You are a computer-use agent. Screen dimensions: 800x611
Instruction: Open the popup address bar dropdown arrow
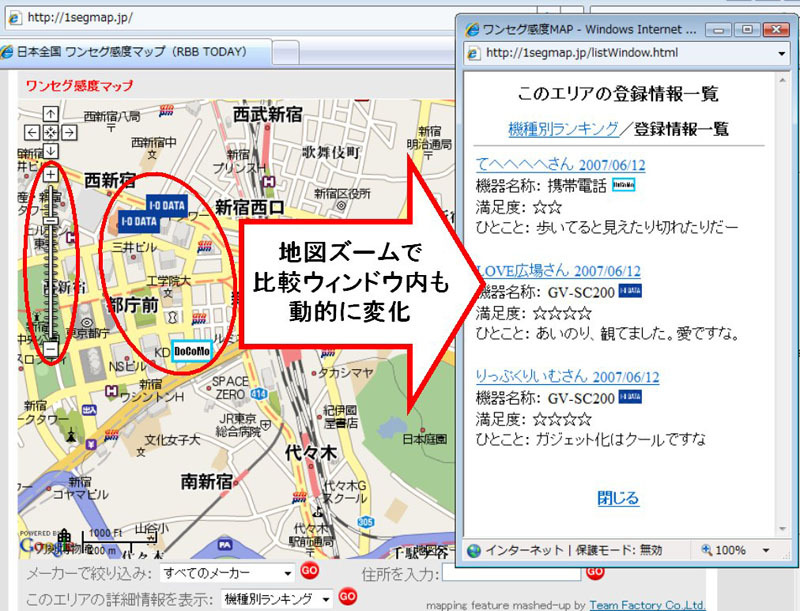782,53
